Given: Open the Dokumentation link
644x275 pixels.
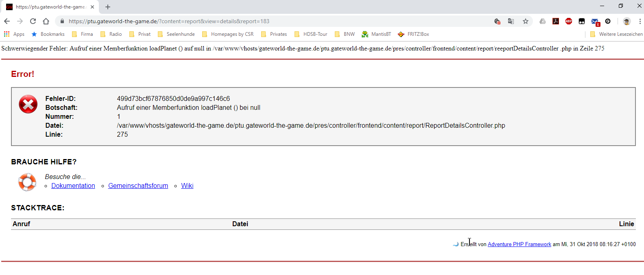Looking at the screenshot, I should click(x=73, y=186).
